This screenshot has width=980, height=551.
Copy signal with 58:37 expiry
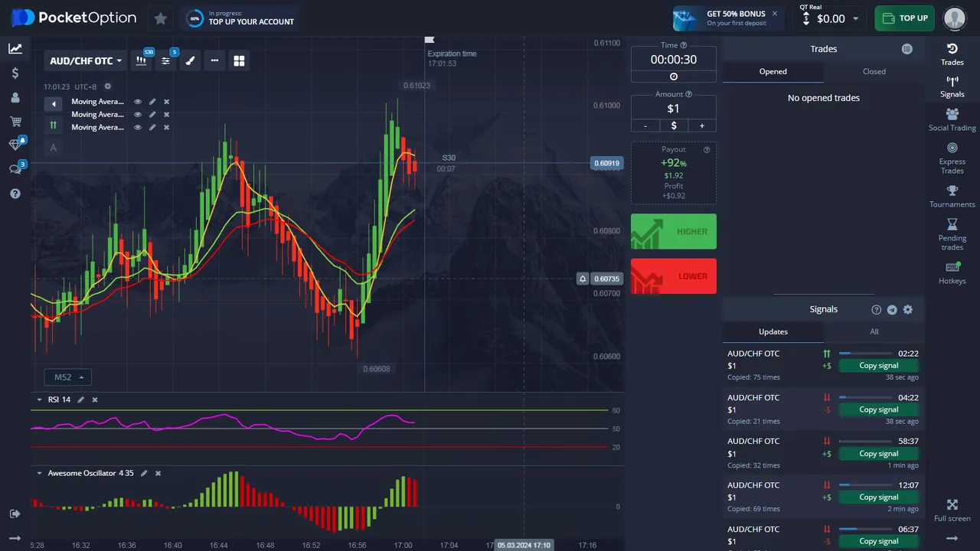tap(878, 454)
